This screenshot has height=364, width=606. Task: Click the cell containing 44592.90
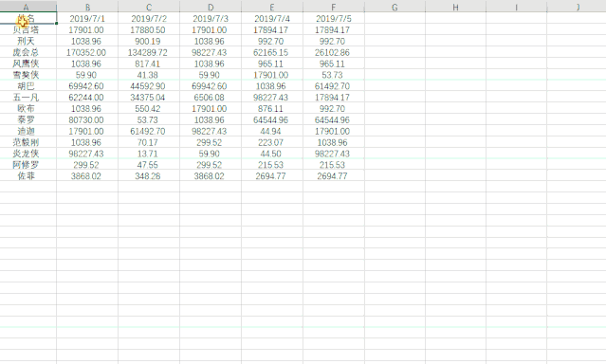tap(149, 85)
